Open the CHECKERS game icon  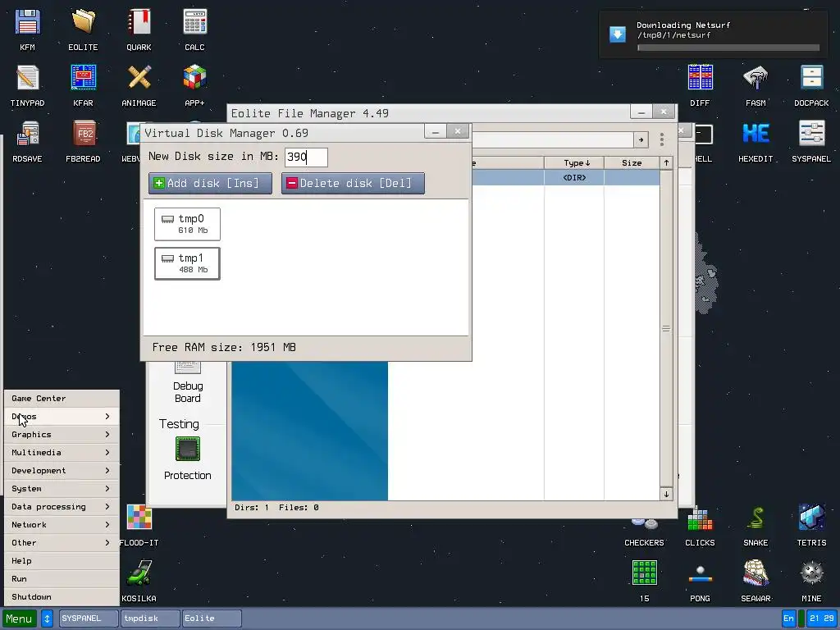click(645, 523)
